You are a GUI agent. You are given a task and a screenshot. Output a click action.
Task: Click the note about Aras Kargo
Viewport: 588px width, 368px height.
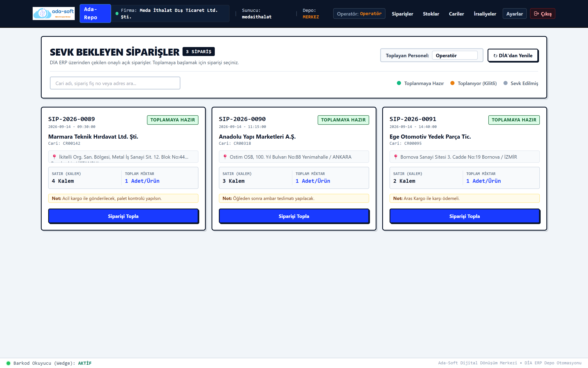pyautogui.click(x=464, y=198)
